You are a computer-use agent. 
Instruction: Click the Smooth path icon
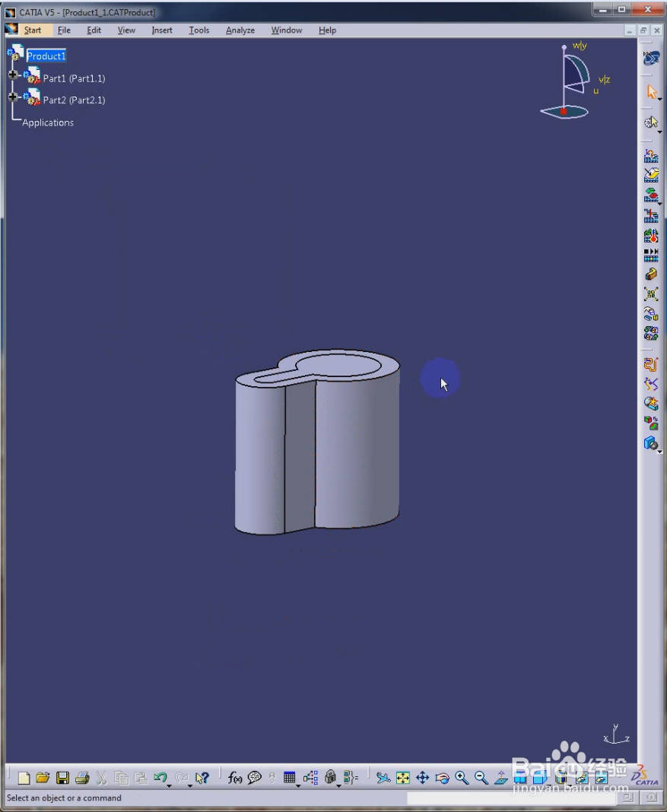pos(651,384)
